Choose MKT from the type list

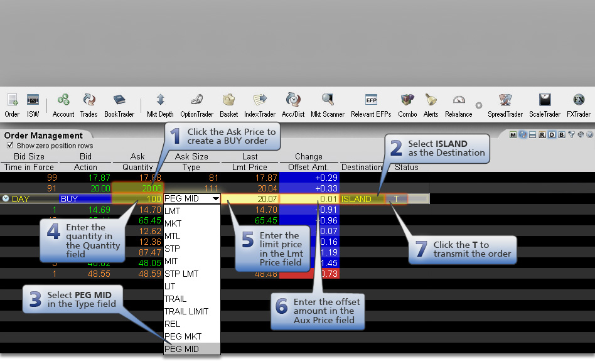coord(191,223)
